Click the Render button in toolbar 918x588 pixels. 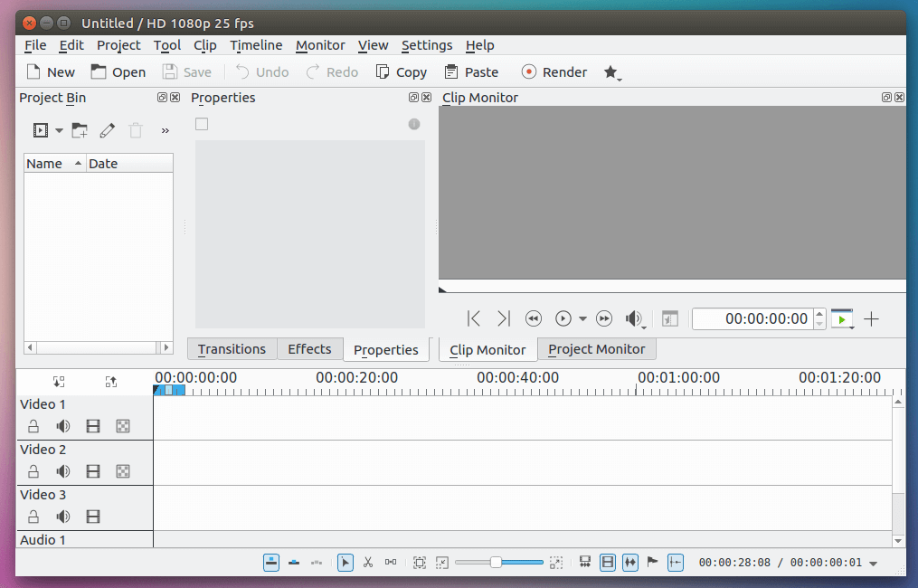coord(554,72)
